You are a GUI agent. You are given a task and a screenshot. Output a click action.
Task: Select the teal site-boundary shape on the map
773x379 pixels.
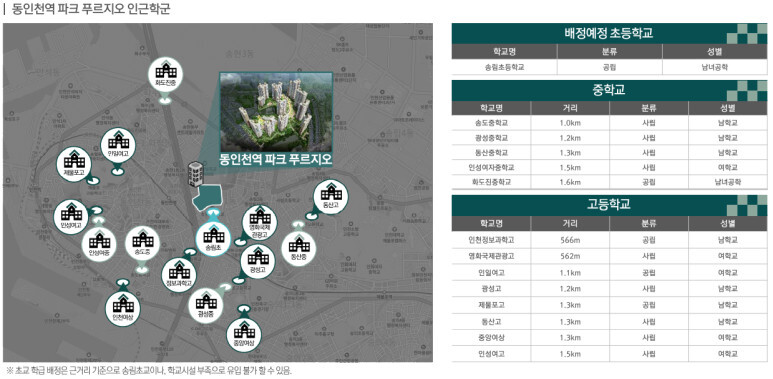tap(207, 198)
